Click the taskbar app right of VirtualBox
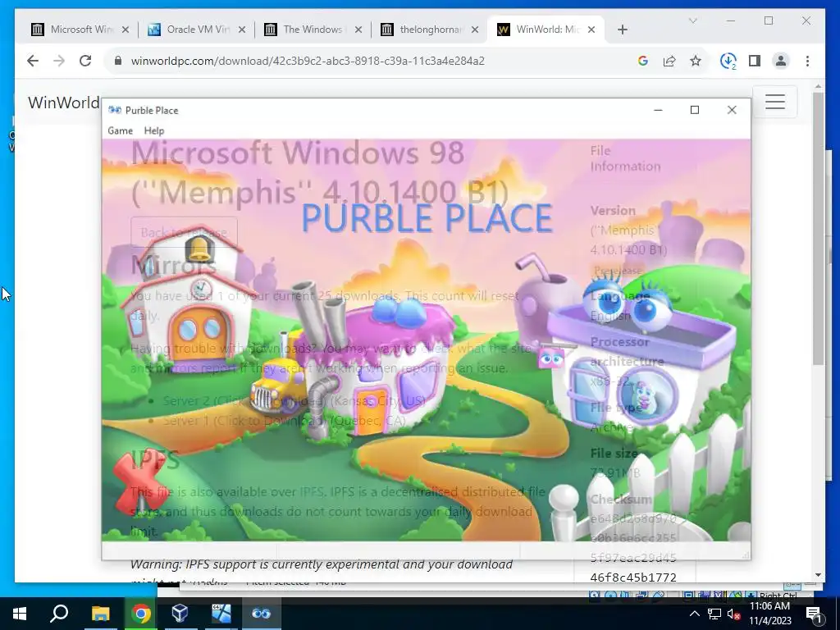The height and width of the screenshot is (630, 840). point(221,614)
